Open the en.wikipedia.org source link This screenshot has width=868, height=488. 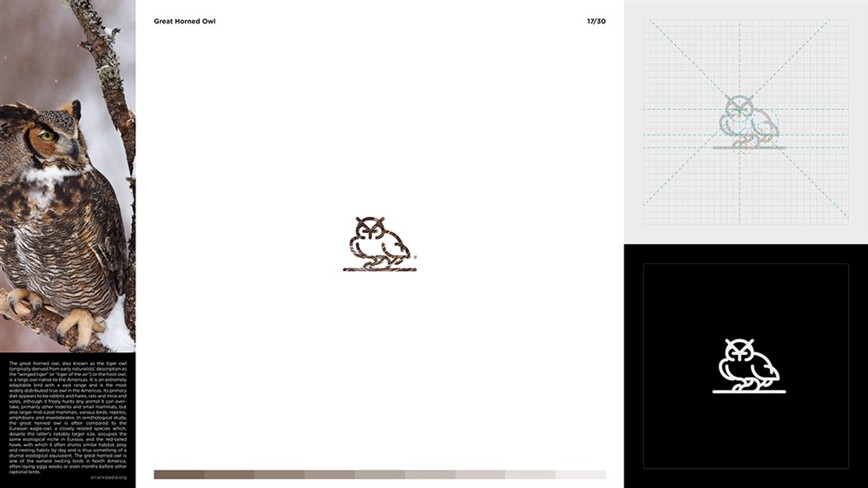108,478
